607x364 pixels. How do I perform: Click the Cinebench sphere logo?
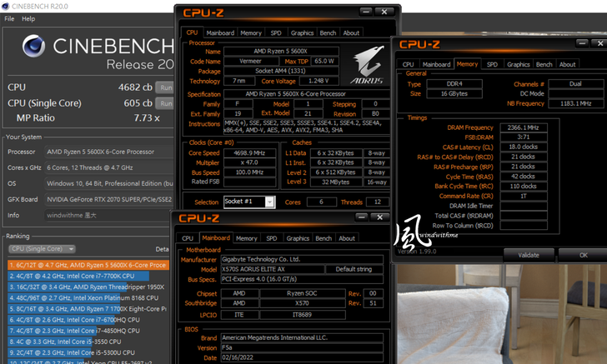tap(34, 47)
